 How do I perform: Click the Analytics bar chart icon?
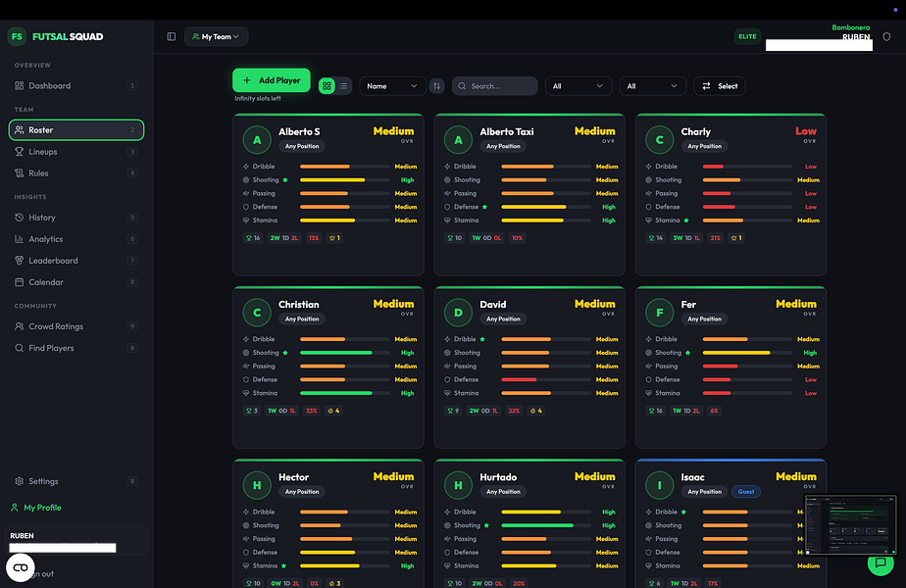pos(19,238)
